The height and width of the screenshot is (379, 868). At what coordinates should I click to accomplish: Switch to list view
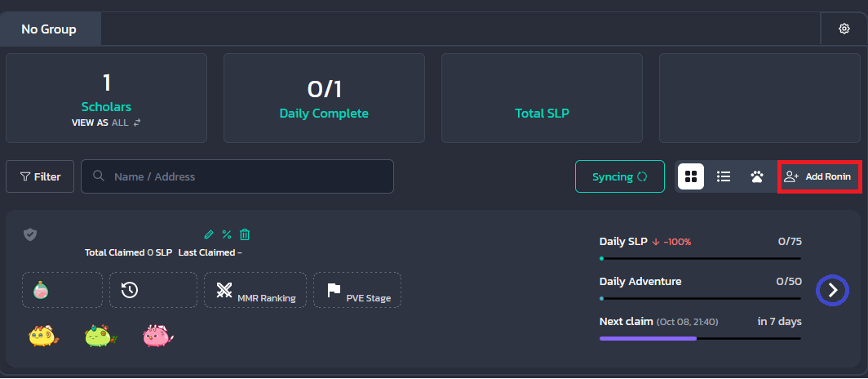pos(724,176)
